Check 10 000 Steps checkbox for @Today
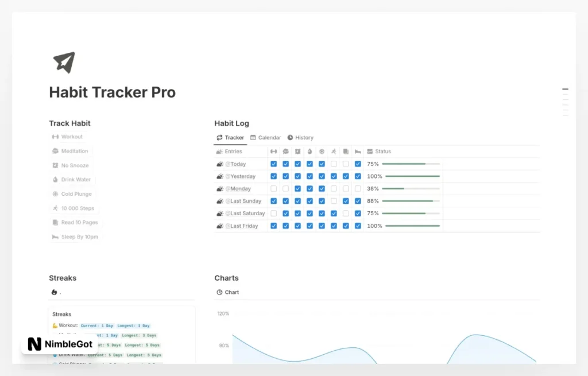The image size is (588, 376). click(x=334, y=164)
